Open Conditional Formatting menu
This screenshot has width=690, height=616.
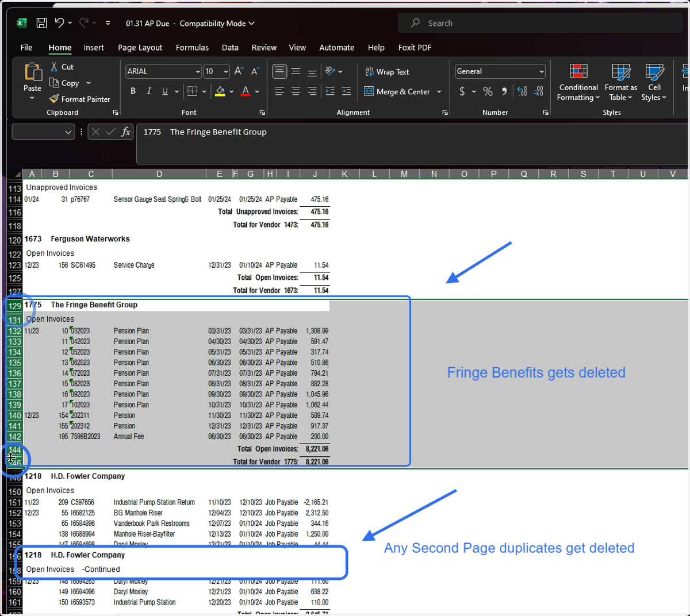coord(578,82)
